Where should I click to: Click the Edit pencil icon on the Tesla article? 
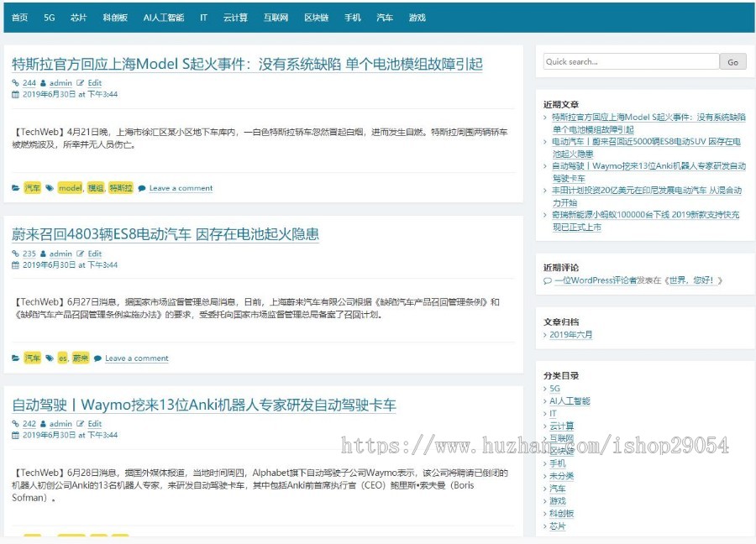81,83
